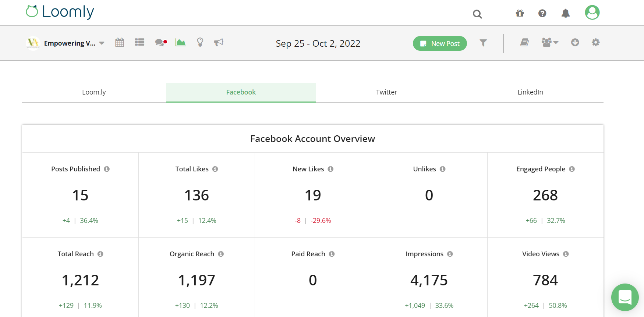
Task: Switch to the list view icon
Action: coord(139,42)
